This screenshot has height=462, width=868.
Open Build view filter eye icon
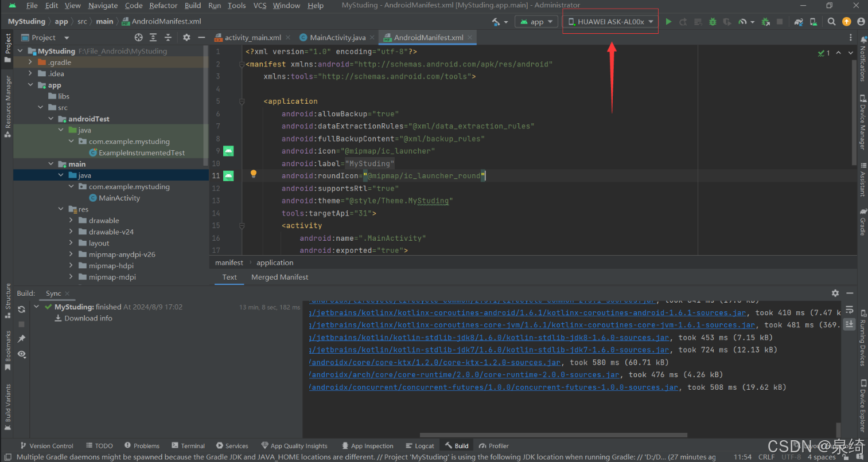[x=21, y=354]
